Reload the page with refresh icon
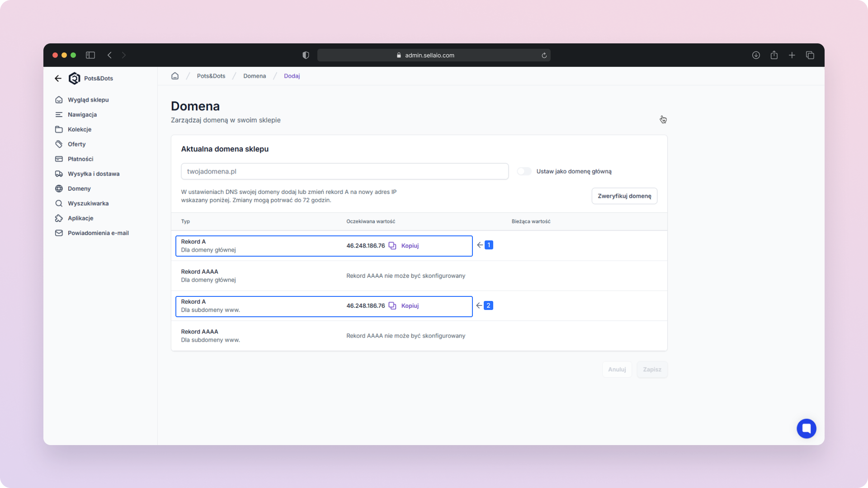 point(544,56)
